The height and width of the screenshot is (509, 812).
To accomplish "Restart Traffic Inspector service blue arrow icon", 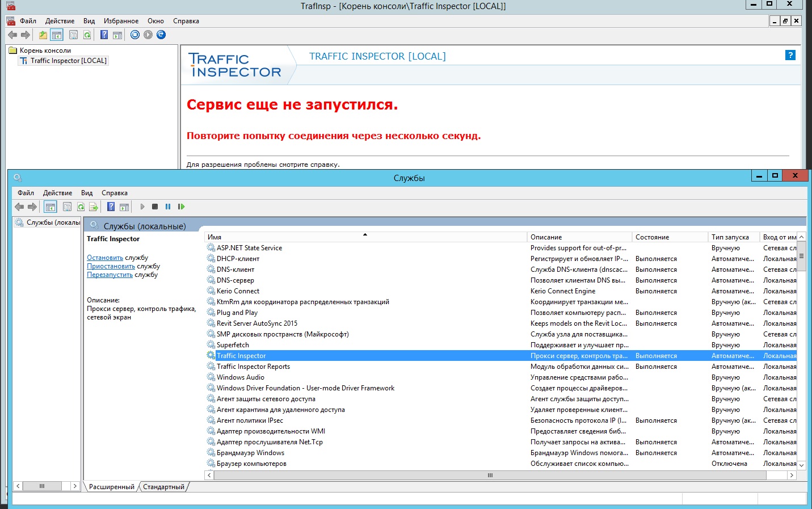I will [x=161, y=35].
